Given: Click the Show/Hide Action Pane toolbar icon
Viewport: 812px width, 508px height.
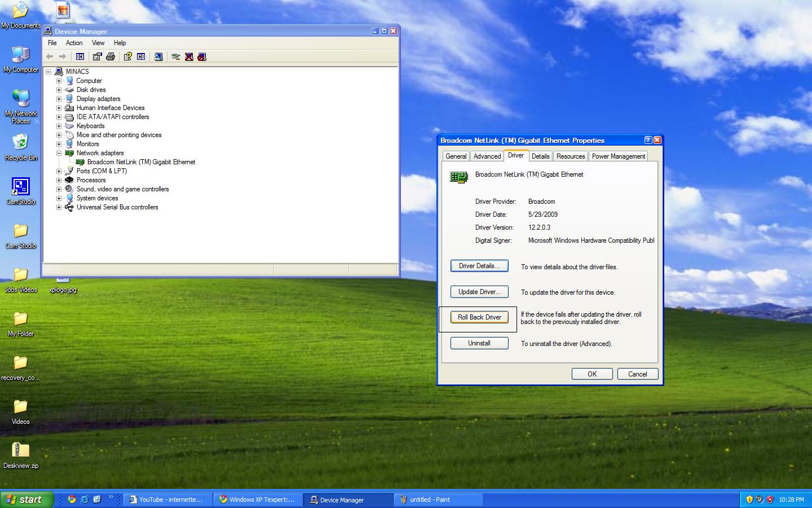Looking at the screenshot, I should pos(141,56).
